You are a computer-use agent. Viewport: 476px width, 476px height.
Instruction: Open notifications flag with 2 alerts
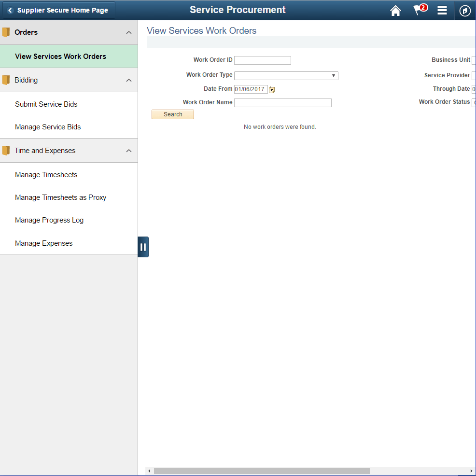[420, 9]
